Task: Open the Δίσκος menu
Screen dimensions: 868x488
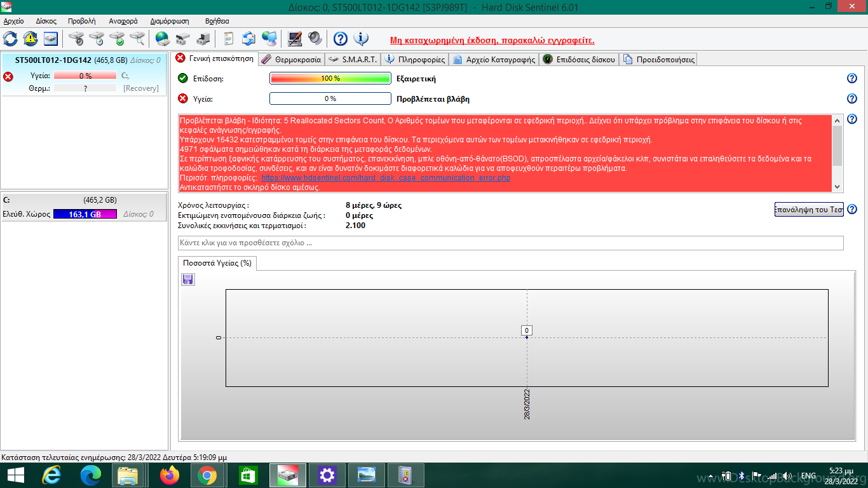Action: click(46, 21)
